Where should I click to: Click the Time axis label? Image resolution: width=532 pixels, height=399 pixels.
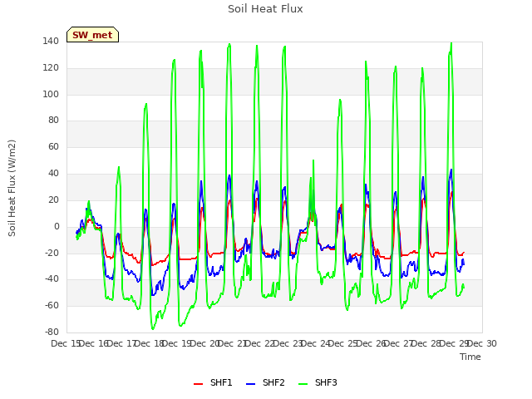tap(470, 357)
